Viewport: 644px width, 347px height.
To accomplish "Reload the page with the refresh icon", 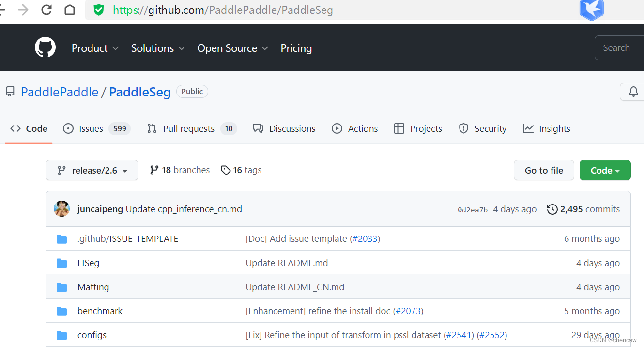I will 46,10.
